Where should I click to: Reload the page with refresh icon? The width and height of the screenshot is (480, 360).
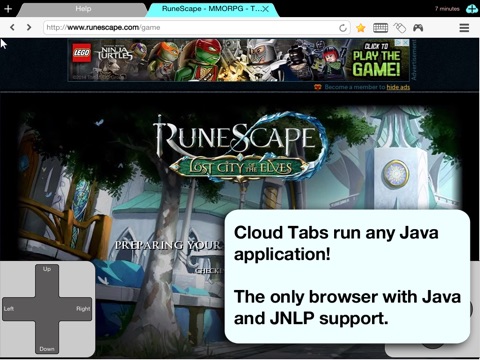(x=343, y=28)
